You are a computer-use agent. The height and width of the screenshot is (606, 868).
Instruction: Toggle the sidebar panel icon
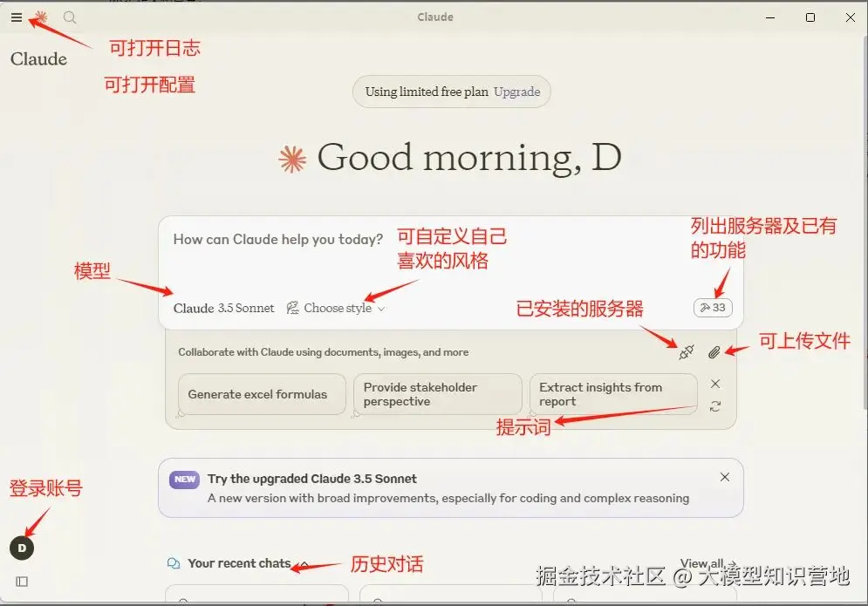(x=22, y=582)
